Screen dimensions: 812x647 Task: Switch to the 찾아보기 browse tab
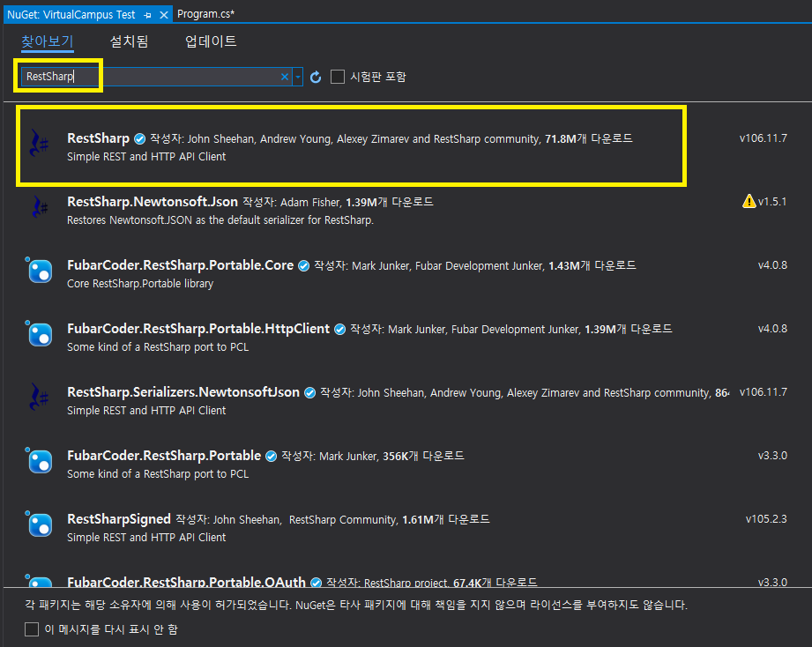click(x=48, y=41)
